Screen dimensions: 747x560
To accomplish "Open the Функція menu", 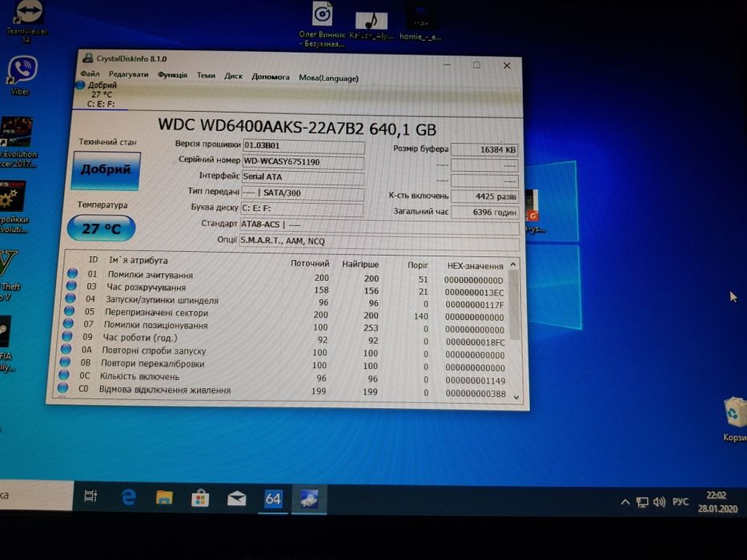I will click(172, 74).
